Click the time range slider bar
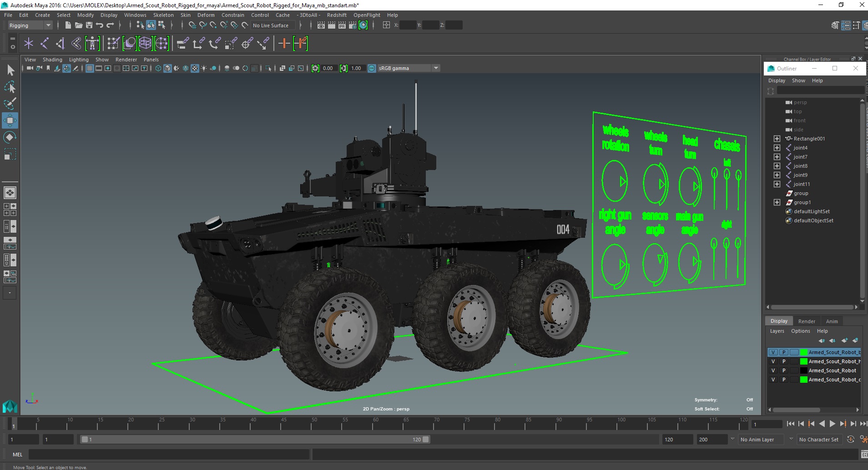 tap(255, 440)
